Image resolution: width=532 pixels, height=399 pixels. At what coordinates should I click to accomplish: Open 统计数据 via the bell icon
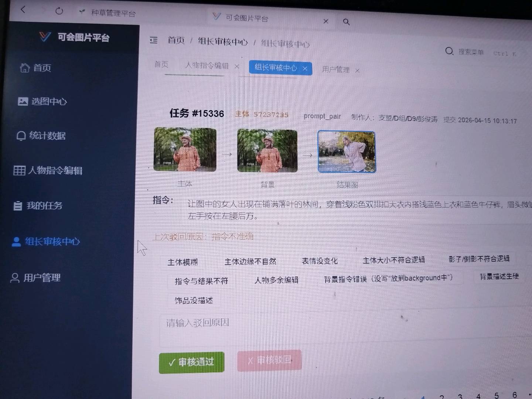tap(22, 136)
